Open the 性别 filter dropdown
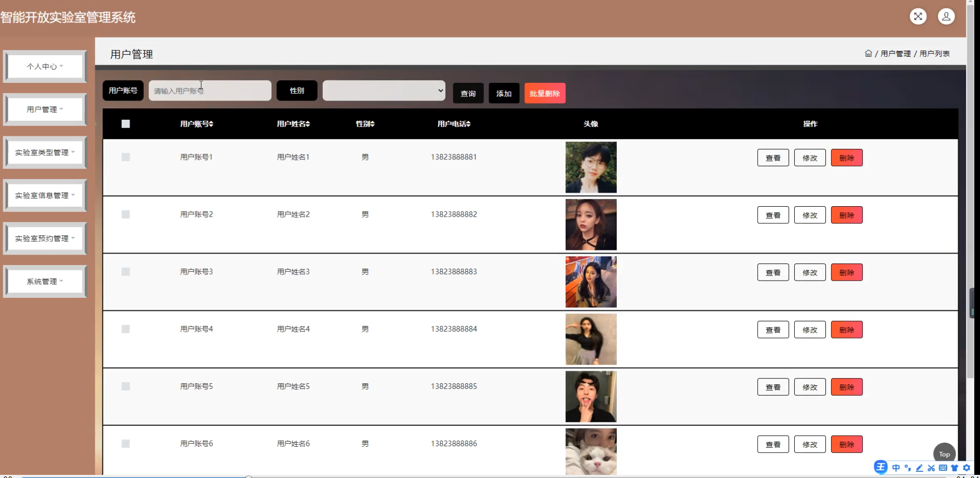The height and width of the screenshot is (478, 980). pos(384,91)
